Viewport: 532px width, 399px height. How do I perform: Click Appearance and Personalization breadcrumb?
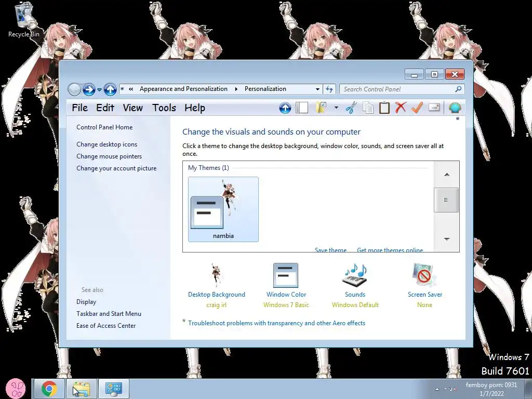point(183,89)
